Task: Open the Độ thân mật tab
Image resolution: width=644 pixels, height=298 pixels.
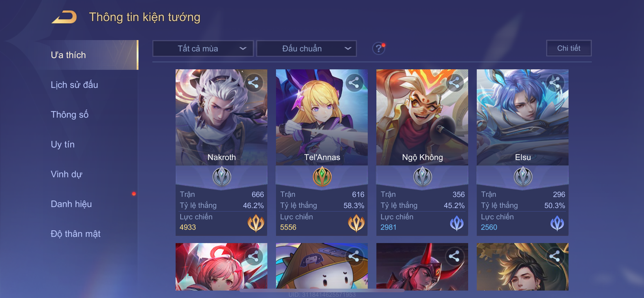Action: pos(75,234)
